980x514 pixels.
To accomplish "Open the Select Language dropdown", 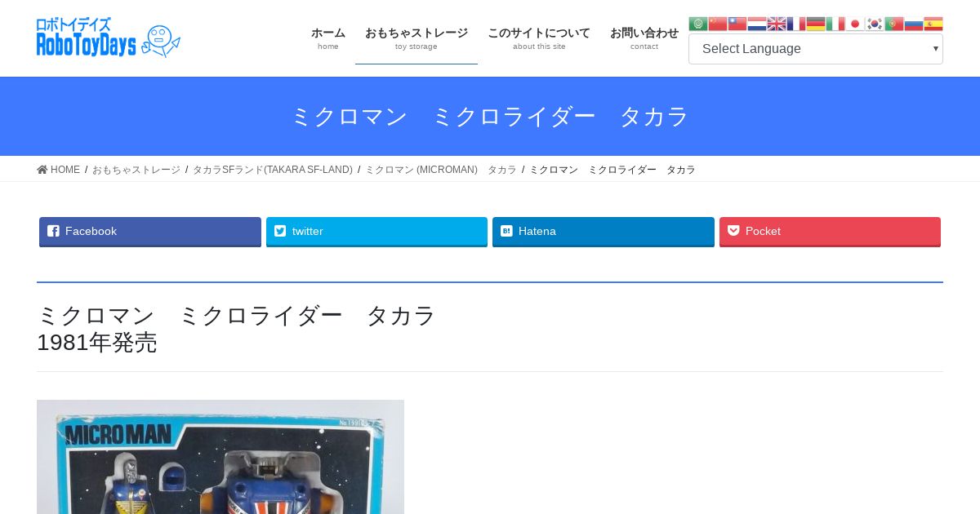I will click(816, 49).
